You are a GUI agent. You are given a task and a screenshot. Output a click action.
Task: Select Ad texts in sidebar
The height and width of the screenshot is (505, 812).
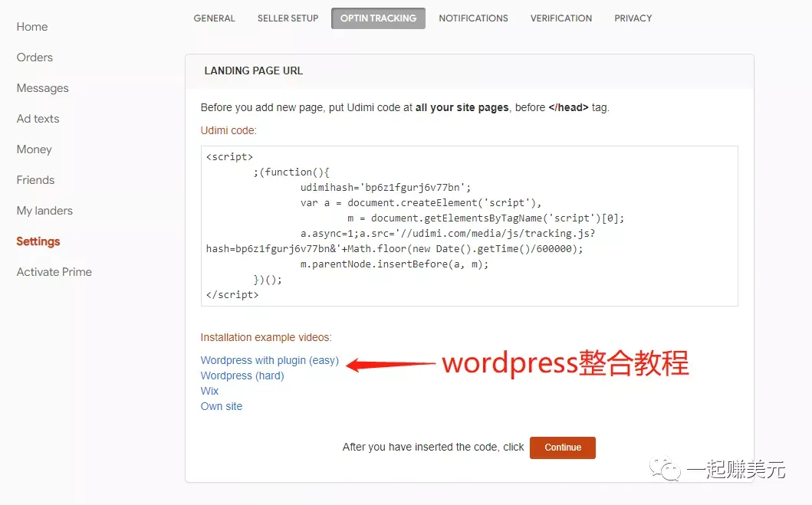[38, 119]
